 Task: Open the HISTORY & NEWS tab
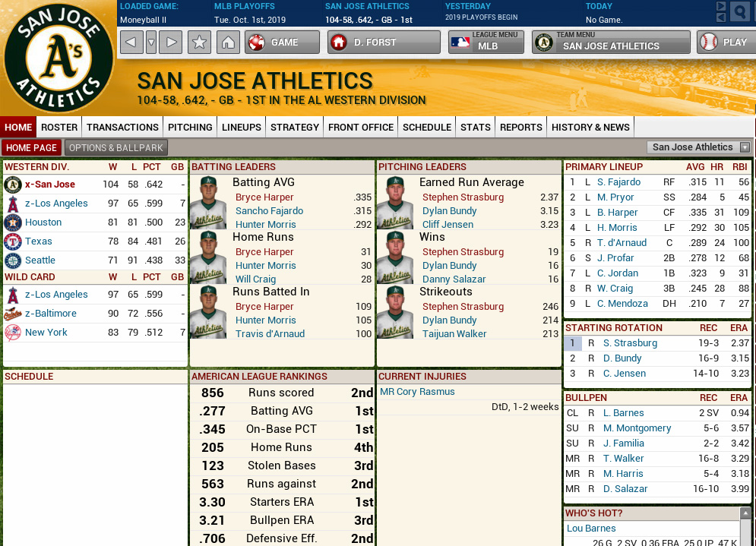point(590,128)
